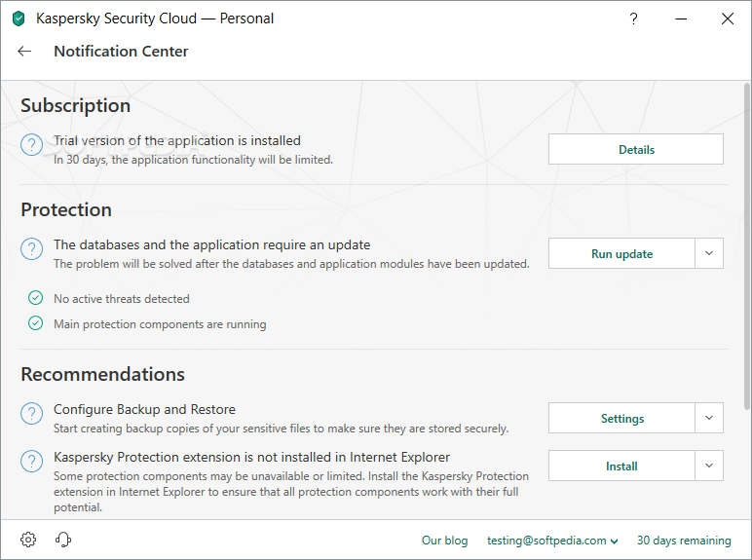Minimize the Kaspersky window
Screen dimensions: 752x560
click(x=681, y=19)
